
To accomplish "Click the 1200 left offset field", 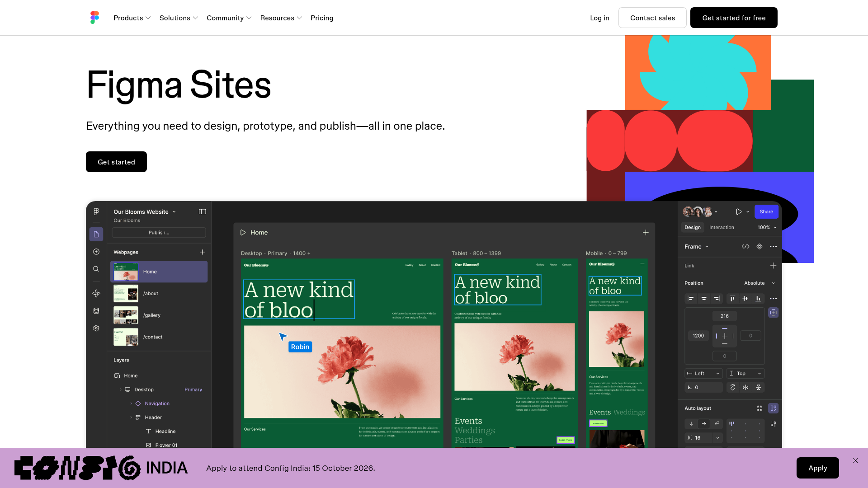I will (x=698, y=335).
